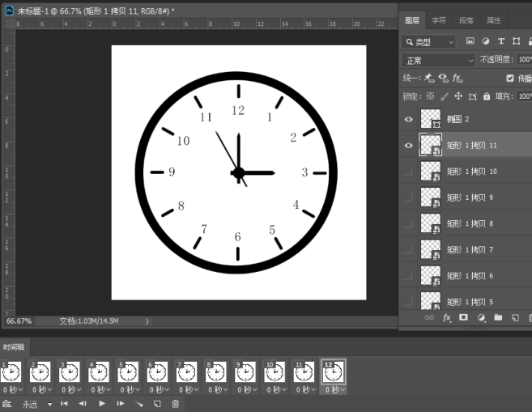Show the 矩形 1 拷贝 10 layer

click(x=408, y=172)
